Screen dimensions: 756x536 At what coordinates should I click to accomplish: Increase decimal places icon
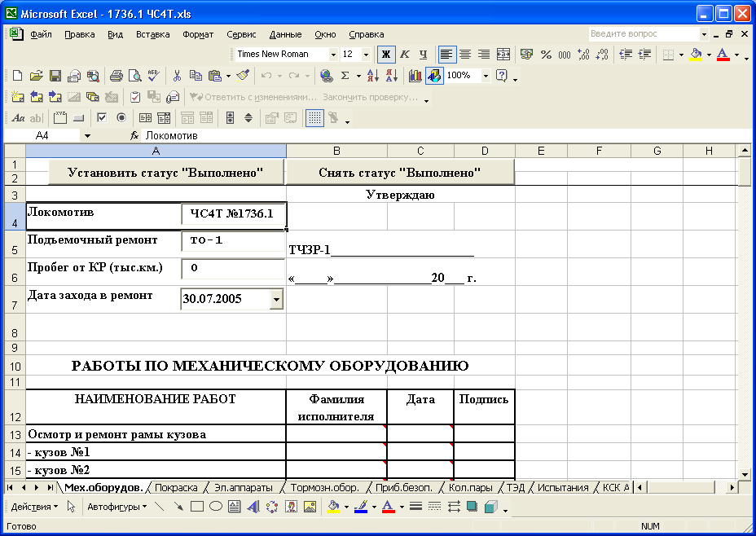[x=583, y=54]
